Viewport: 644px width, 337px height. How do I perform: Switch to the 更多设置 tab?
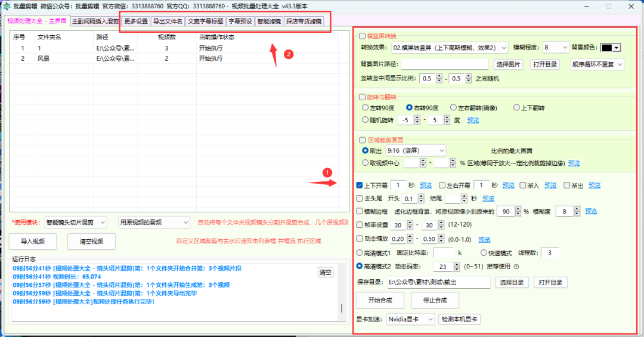[x=135, y=21]
